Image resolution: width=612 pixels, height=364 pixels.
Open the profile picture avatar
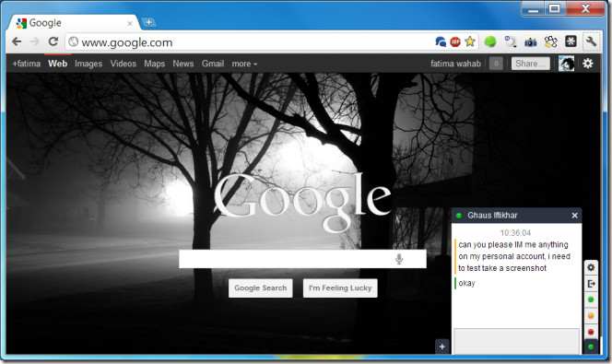point(566,64)
